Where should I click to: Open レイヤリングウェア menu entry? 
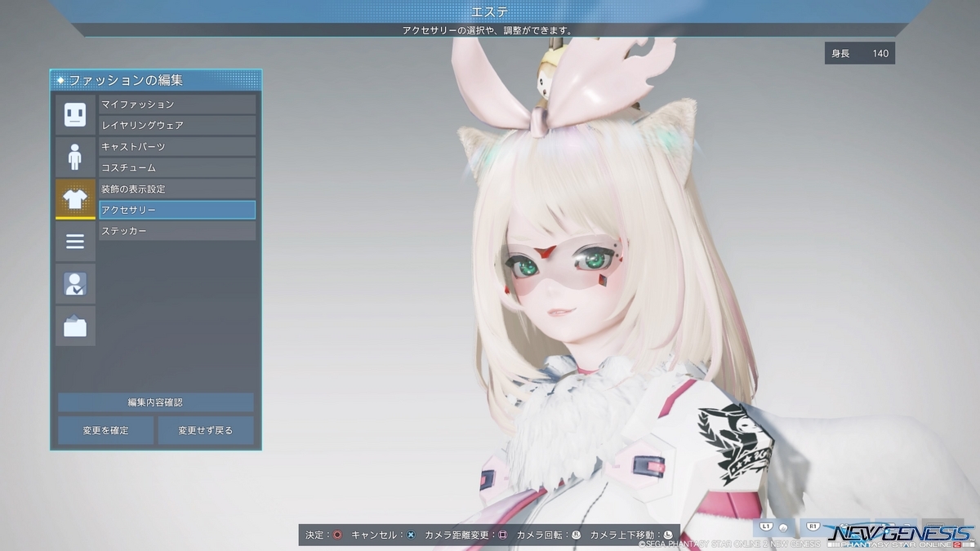[177, 126]
